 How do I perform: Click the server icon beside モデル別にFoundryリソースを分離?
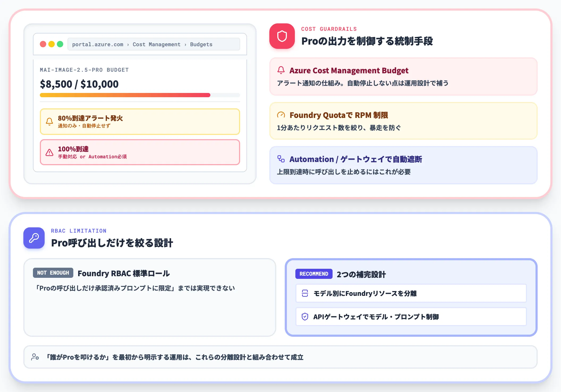click(x=305, y=293)
